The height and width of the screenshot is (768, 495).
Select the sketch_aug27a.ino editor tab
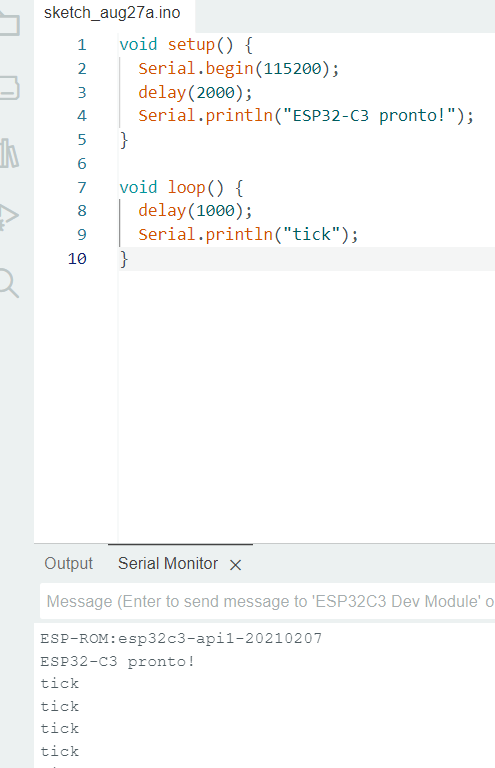(x=112, y=13)
